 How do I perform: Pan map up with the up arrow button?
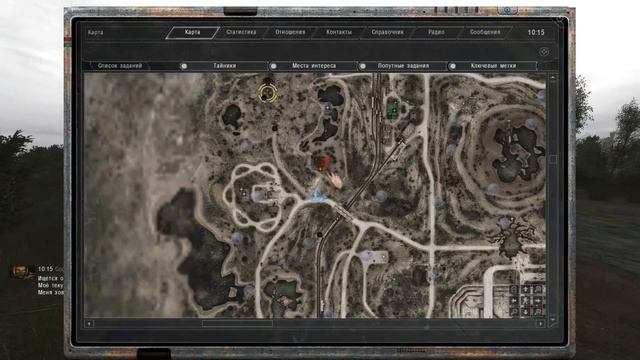click(526, 289)
